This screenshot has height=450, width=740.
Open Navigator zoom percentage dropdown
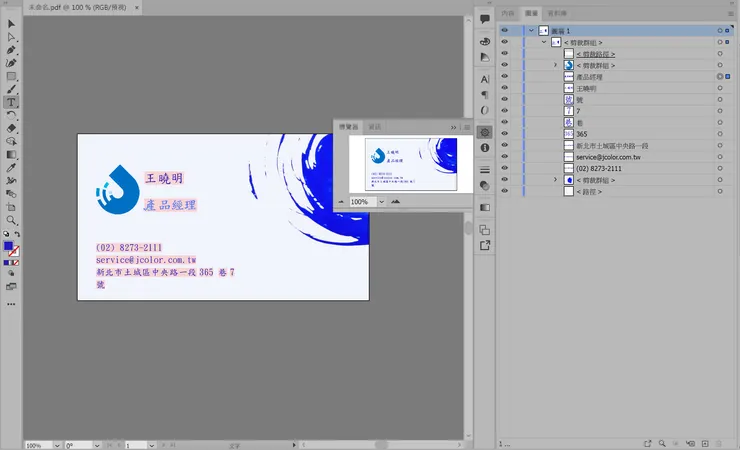(x=381, y=202)
